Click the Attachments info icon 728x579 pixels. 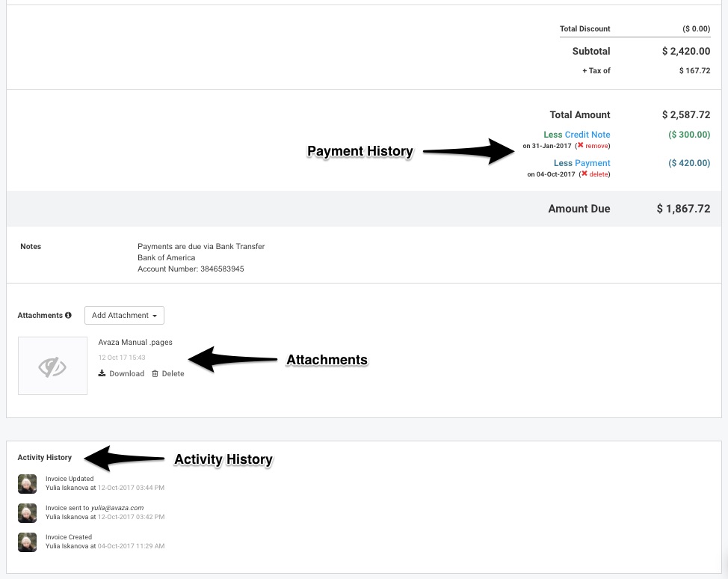(x=68, y=315)
